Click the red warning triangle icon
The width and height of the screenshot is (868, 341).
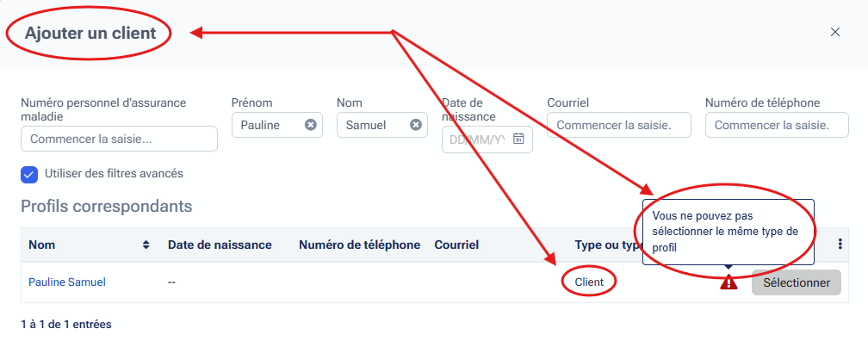point(728,282)
